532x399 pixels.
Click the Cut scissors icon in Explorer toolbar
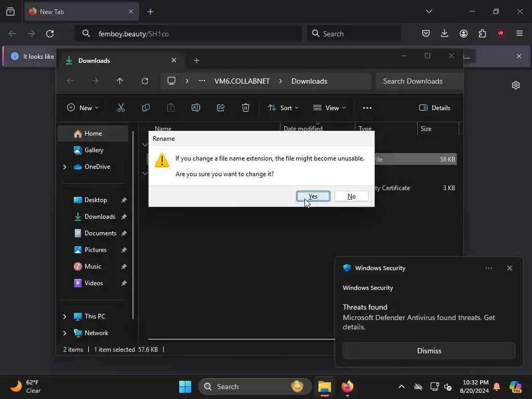click(121, 108)
